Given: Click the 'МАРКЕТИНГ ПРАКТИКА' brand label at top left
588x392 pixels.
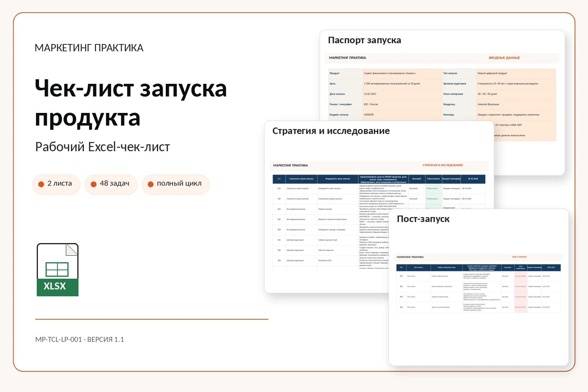Looking at the screenshot, I should 89,48.
